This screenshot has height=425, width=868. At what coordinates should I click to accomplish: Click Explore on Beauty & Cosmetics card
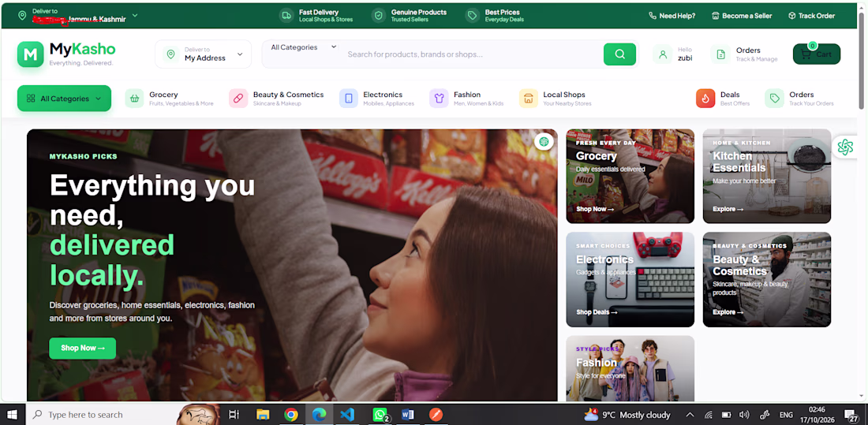(728, 312)
